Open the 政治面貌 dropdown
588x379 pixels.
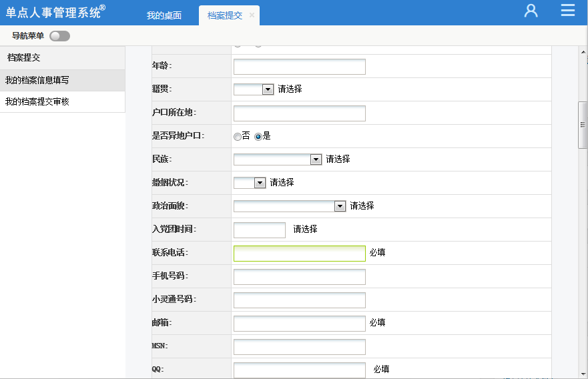coord(290,206)
